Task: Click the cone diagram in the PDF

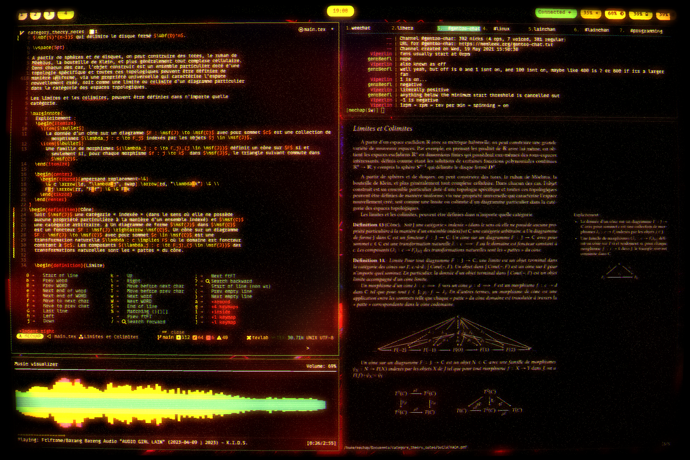Action: pyautogui.click(x=455, y=334)
